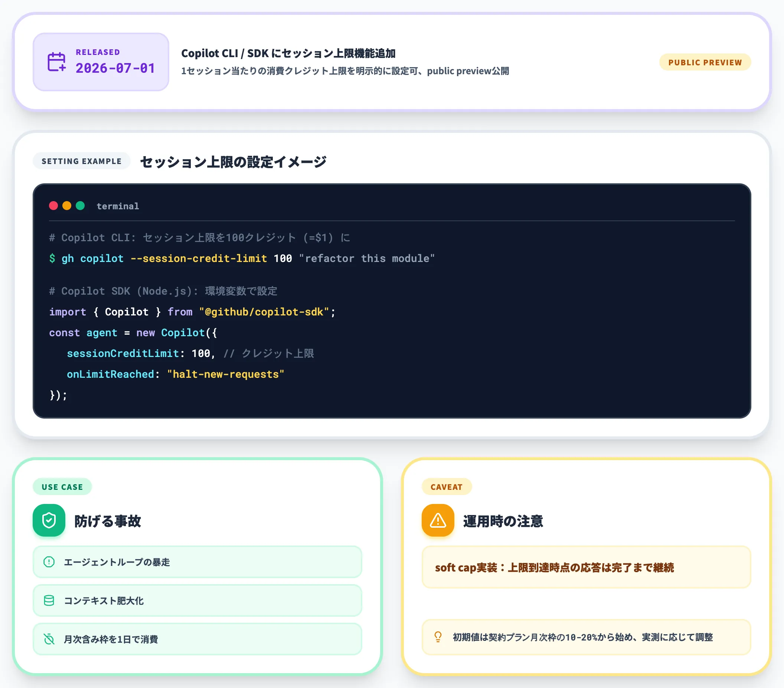
Task: Click the calendar-plus icon beside RELEASED
Action: point(57,62)
